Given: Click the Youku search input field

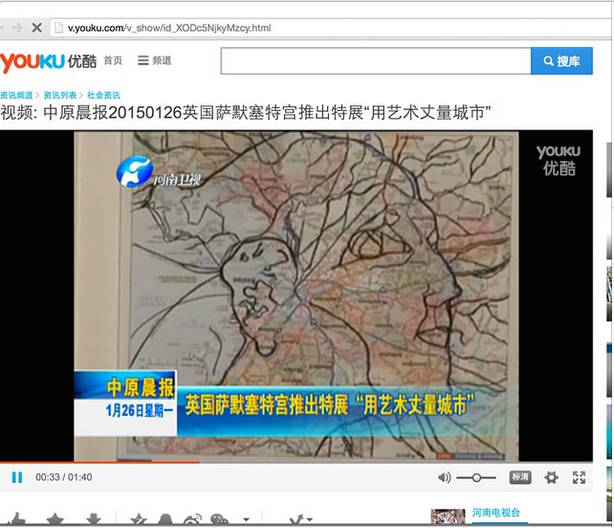Looking at the screenshot, I should click(x=375, y=61).
